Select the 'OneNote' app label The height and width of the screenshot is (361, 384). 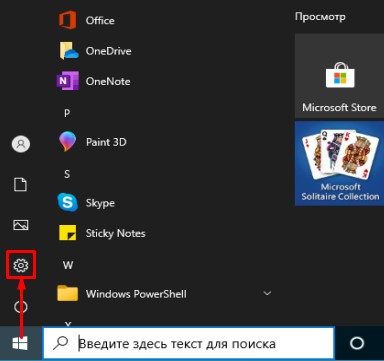(108, 81)
